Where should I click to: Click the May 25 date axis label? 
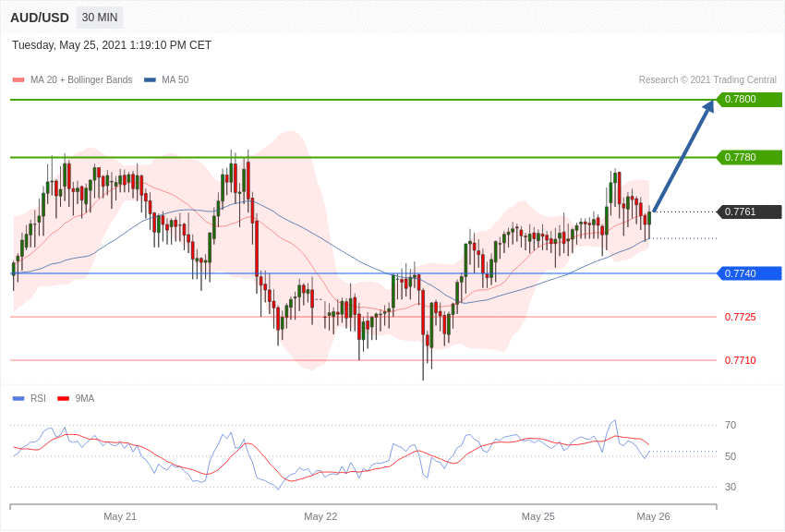click(538, 516)
